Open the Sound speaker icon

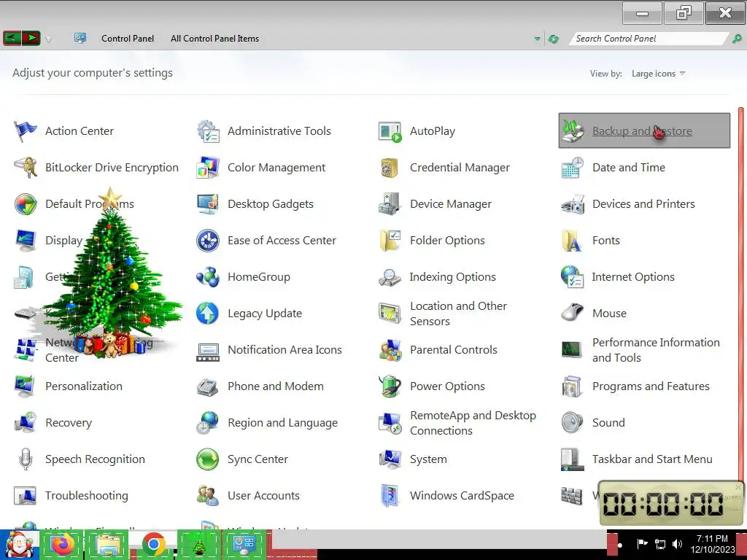click(572, 423)
